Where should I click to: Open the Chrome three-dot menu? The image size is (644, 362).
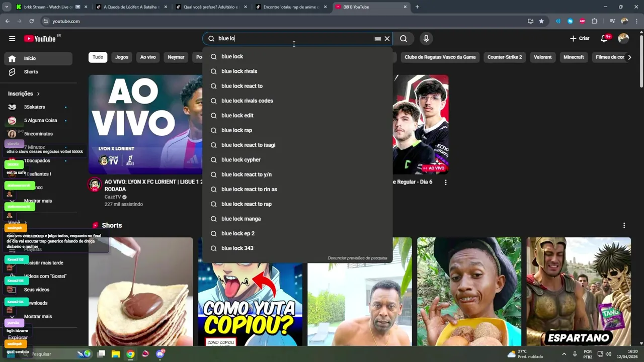636,21
